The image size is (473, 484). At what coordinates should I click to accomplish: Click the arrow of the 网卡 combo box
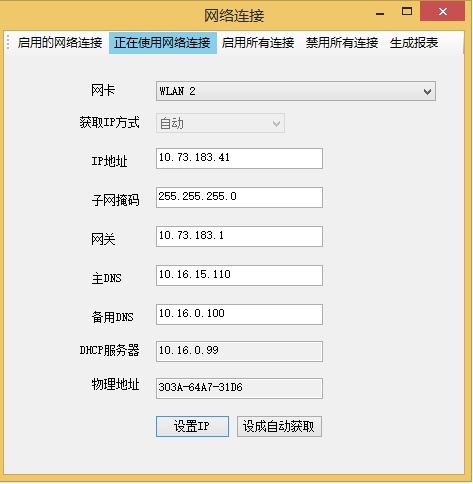(x=427, y=91)
